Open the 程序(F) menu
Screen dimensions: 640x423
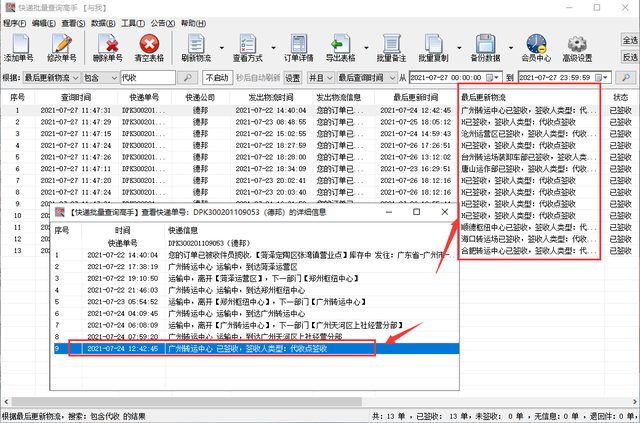(15, 23)
